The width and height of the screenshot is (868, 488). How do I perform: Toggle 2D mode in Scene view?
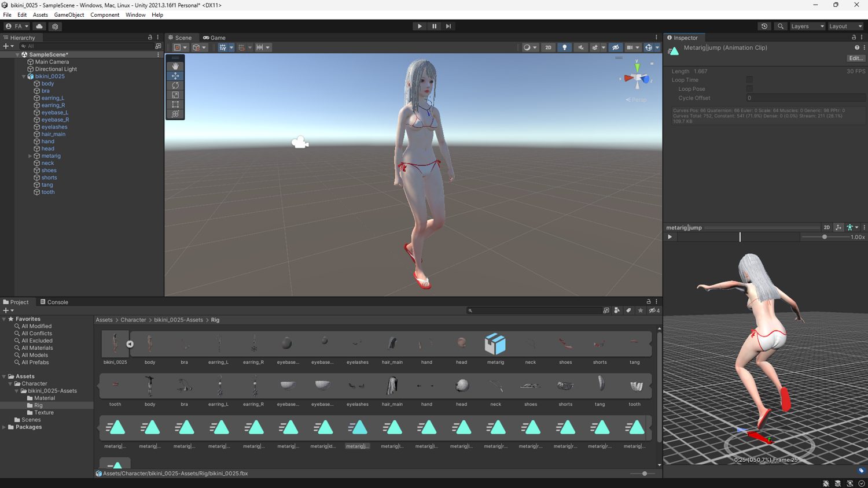coord(548,47)
